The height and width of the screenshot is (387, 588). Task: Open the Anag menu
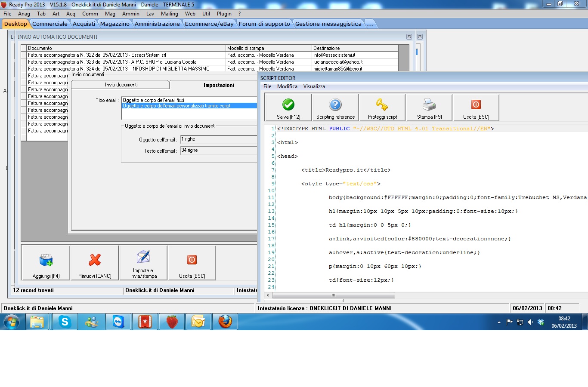[24, 14]
